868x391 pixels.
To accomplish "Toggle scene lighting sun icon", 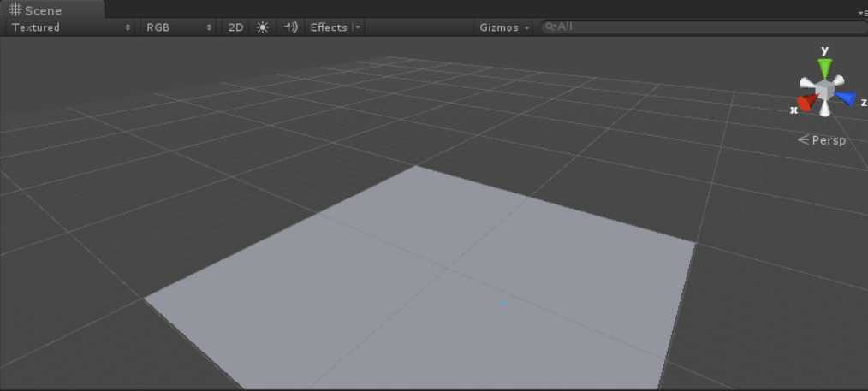I will tap(263, 27).
